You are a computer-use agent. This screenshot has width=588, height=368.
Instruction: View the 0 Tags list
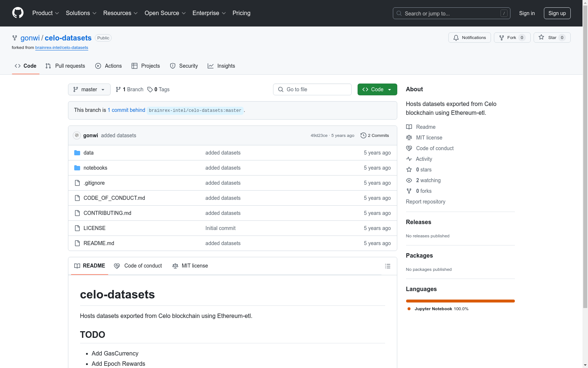click(x=158, y=89)
